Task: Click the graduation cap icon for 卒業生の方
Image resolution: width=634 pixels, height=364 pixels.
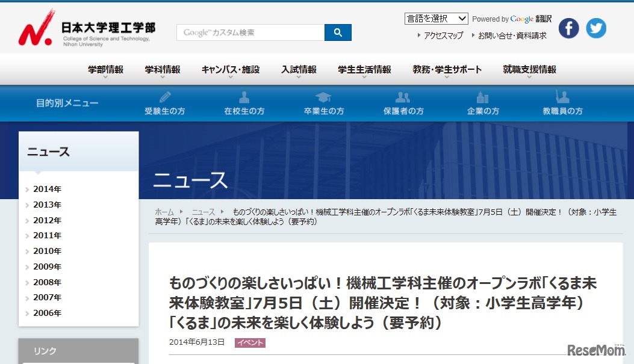Action: tap(323, 96)
